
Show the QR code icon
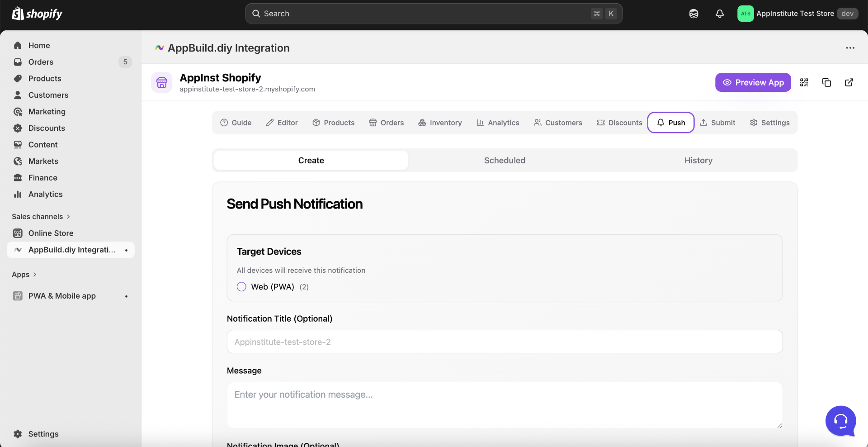click(x=804, y=82)
